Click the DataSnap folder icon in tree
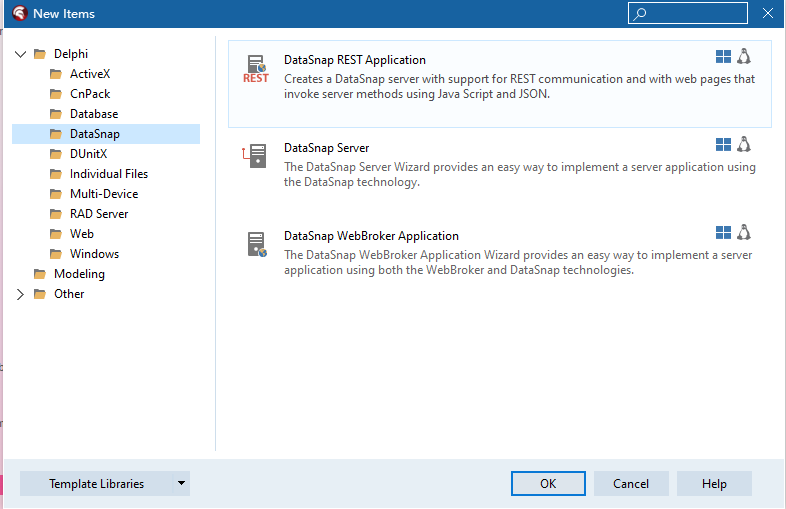Viewport: 786px width, 509px height. [56, 134]
